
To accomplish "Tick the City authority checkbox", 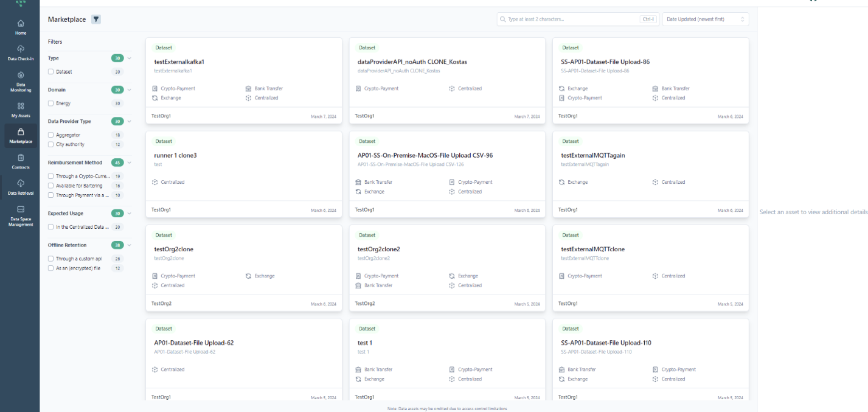I will [x=51, y=144].
